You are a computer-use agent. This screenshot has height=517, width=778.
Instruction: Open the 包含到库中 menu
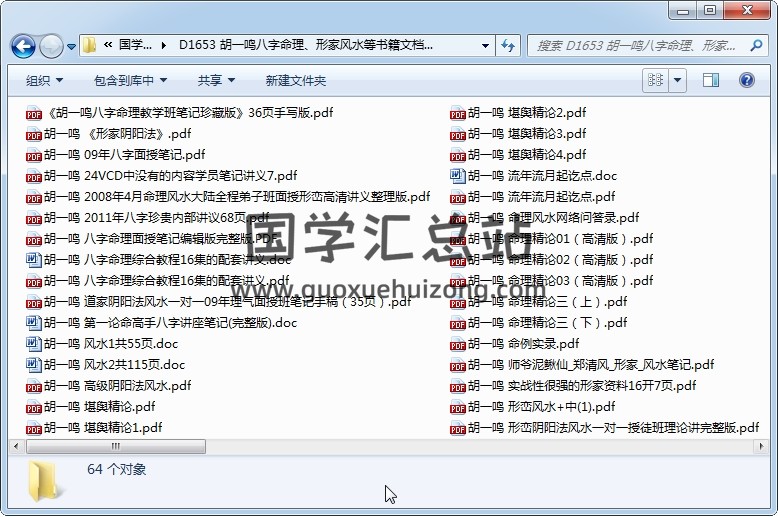tap(130, 80)
